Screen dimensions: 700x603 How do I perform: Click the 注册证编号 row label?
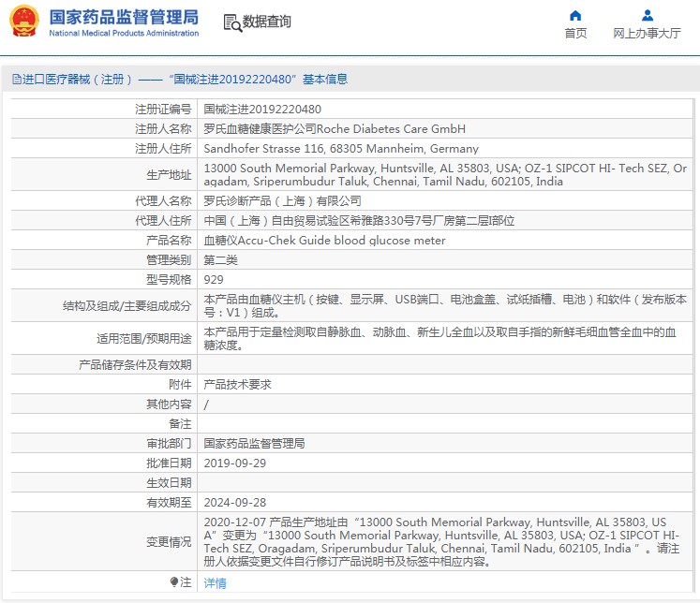pos(163,110)
